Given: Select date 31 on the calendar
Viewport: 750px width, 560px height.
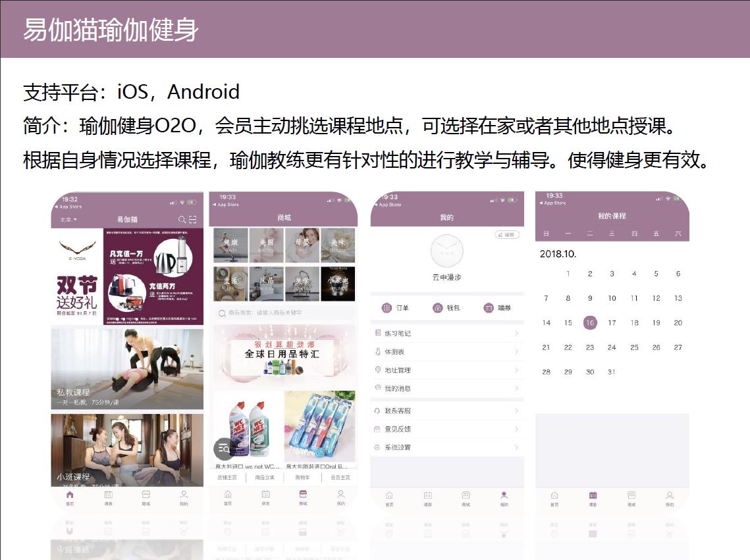Looking at the screenshot, I should 611,372.
